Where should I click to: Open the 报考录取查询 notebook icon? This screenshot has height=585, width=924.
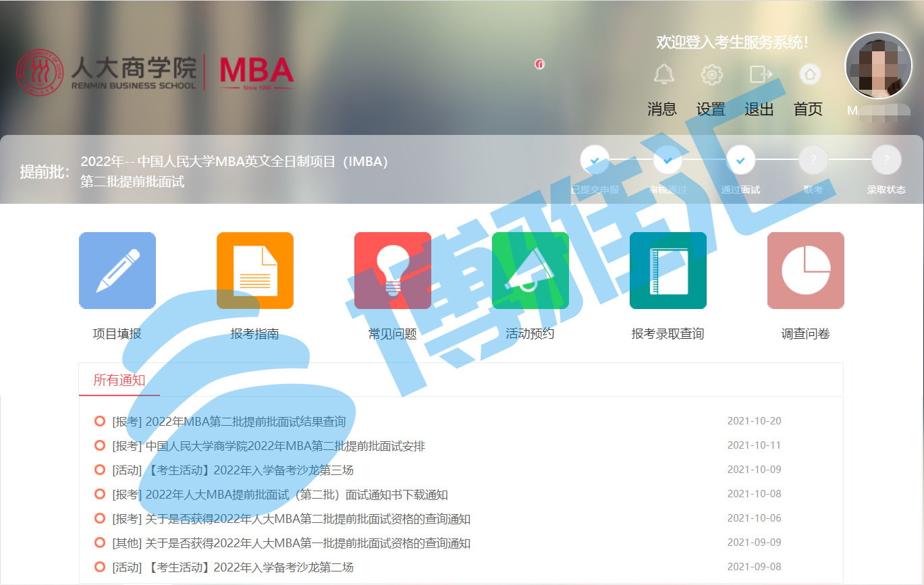coord(668,271)
